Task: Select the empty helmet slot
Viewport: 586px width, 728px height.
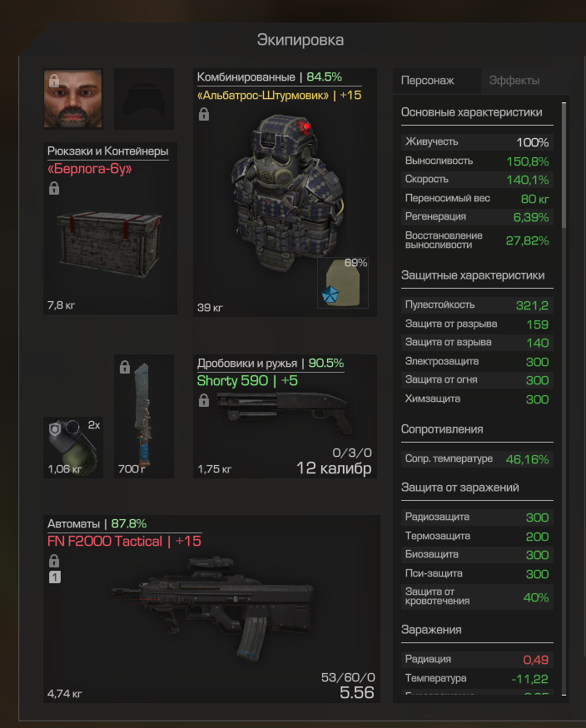Action: (144, 99)
